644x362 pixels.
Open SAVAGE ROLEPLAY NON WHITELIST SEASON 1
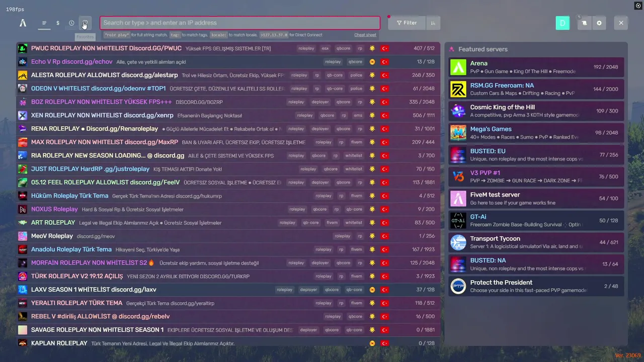pos(228,330)
